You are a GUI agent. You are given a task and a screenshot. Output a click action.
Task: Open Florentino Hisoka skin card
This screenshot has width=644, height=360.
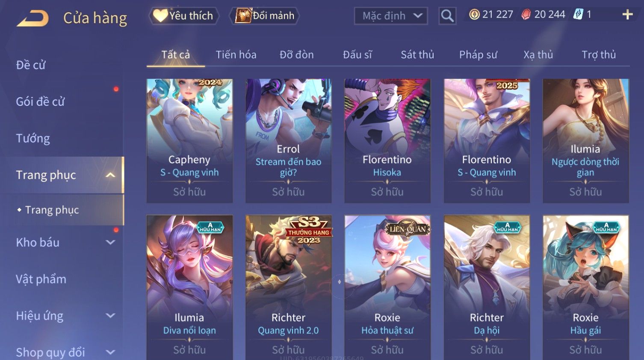tap(387, 140)
